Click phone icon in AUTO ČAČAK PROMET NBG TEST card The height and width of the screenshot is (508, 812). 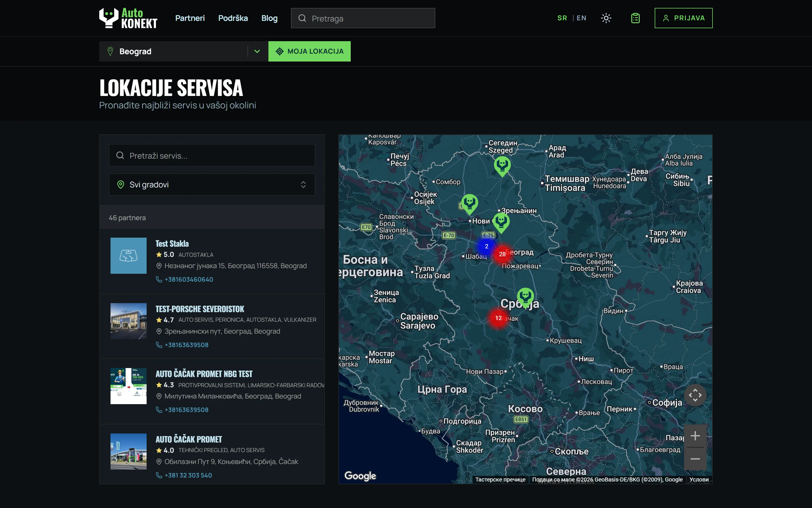click(x=159, y=410)
